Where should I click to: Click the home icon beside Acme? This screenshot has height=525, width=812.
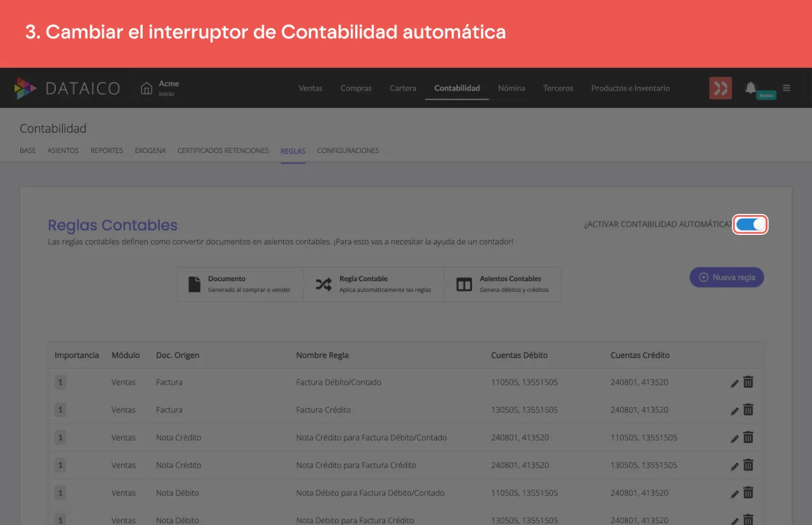[x=147, y=88]
